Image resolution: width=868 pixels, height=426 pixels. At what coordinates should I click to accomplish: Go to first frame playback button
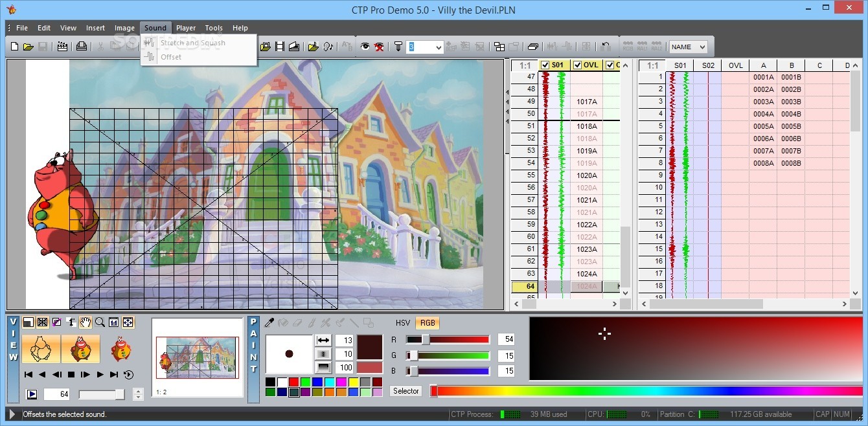pyautogui.click(x=28, y=374)
